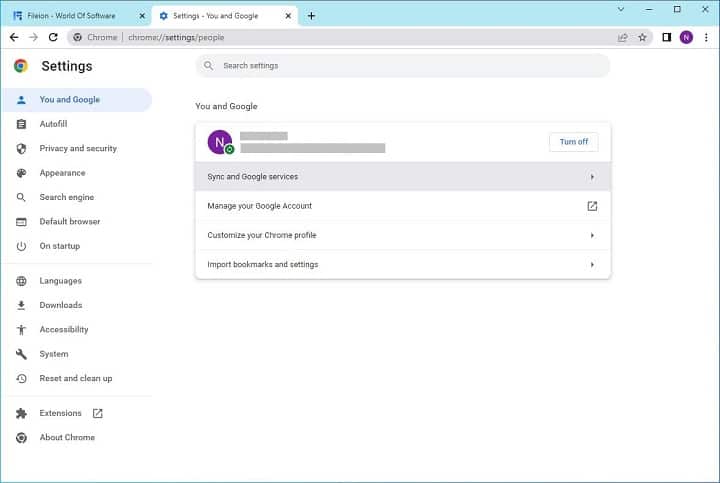
Task: Bookmark this page with the star icon
Action: [642, 37]
